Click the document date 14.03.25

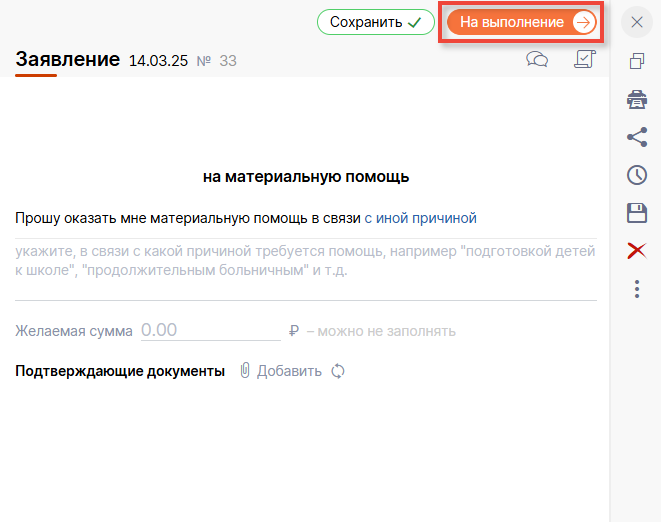pos(158,62)
